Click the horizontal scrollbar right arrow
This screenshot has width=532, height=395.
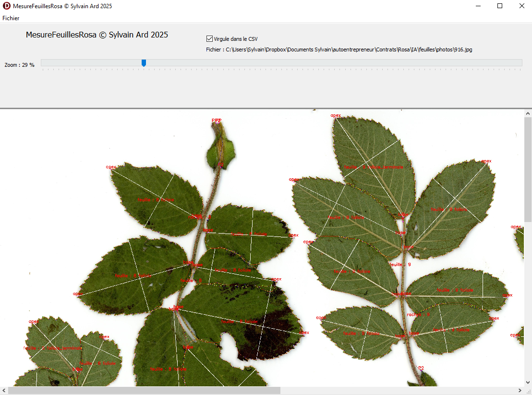[x=520, y=391]
